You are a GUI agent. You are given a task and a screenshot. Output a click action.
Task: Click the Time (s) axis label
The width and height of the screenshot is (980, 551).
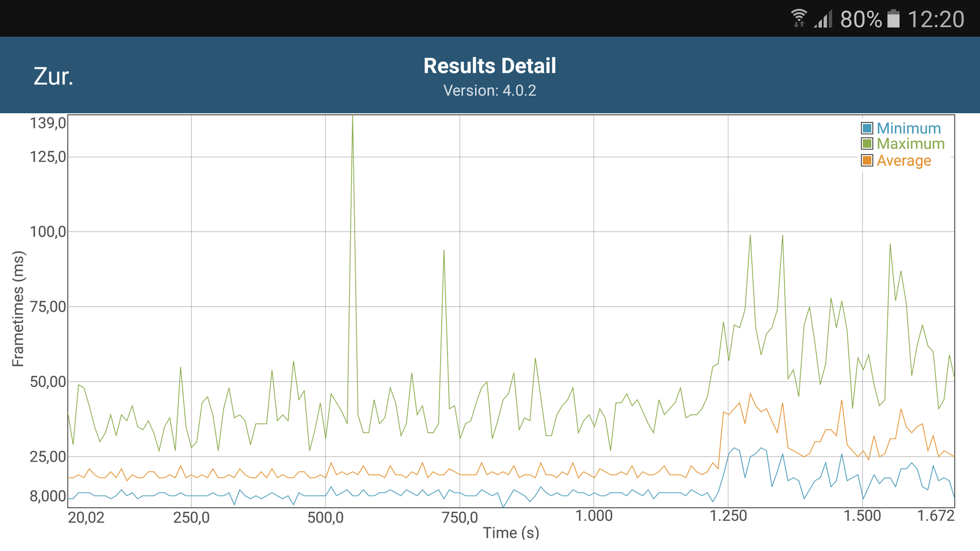tap(511, 533)
